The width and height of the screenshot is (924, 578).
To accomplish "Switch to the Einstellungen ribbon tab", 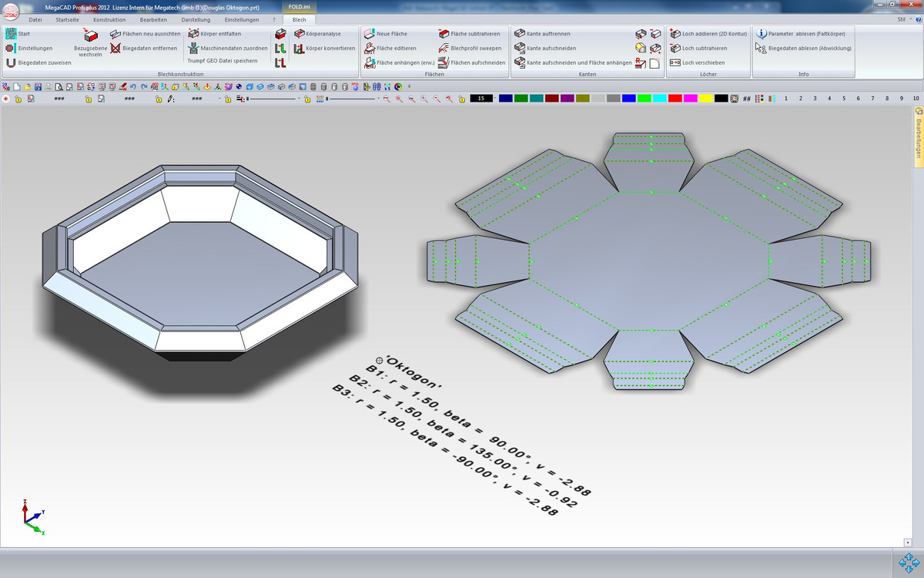I will coord(242,19).
